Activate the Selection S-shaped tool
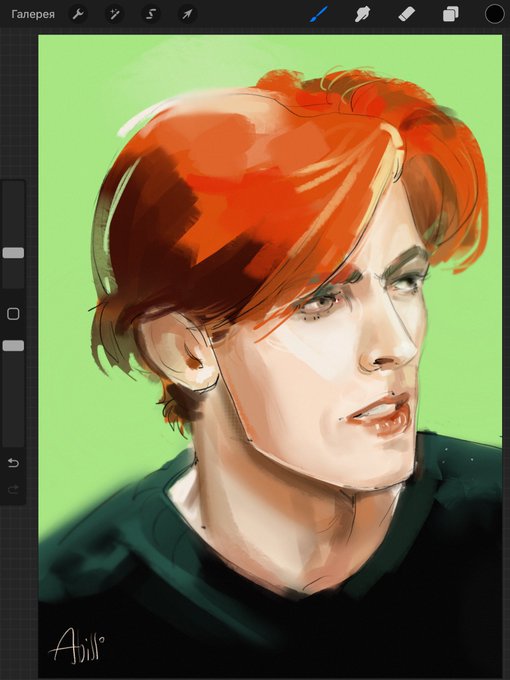The width and height of the screenshot is (510, 680). click(x=150, y=14)
